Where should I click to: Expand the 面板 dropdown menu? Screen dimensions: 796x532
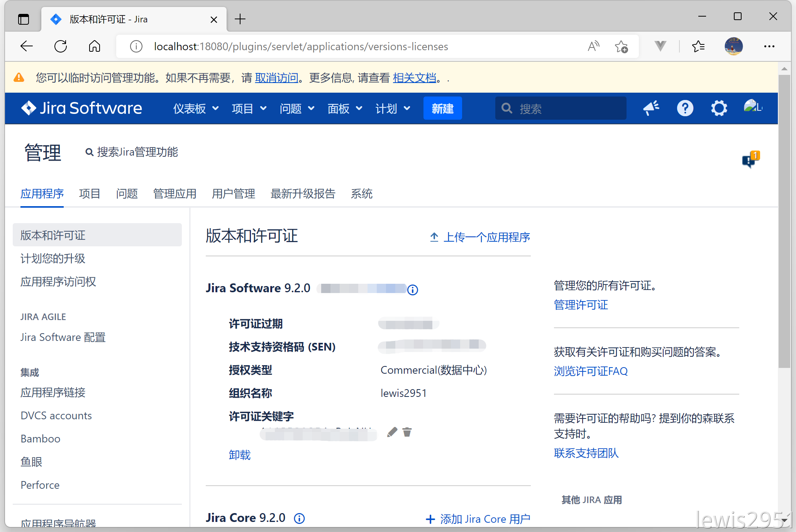[345, 108]
